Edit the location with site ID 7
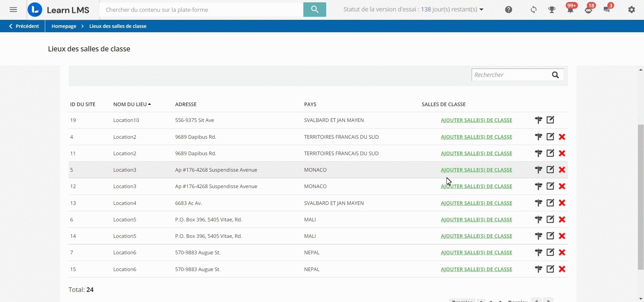This screenshot has width=644, height=302. click(x=550, y=252)
